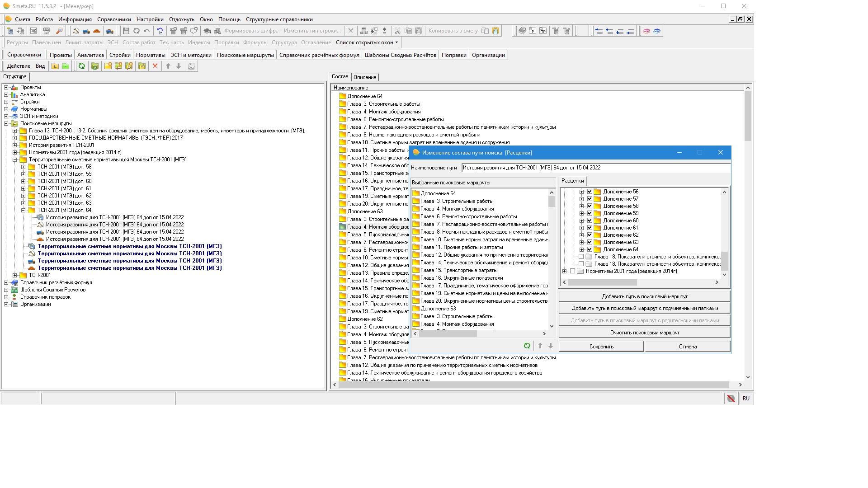Click the PDF export icon in top toolbar
The width and height of the screenshot is (868, 488).
46,31
